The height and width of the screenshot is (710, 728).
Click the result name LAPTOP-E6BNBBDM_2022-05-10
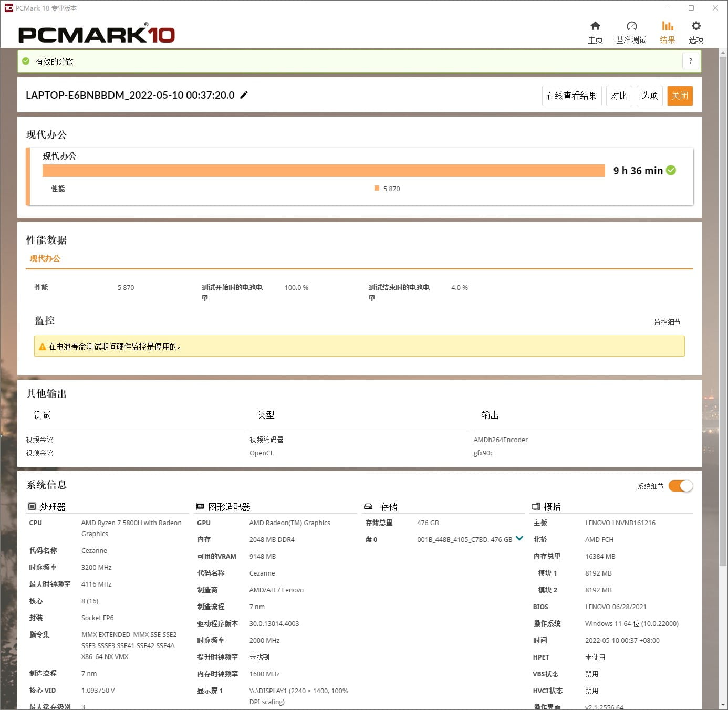pos(130,95)
